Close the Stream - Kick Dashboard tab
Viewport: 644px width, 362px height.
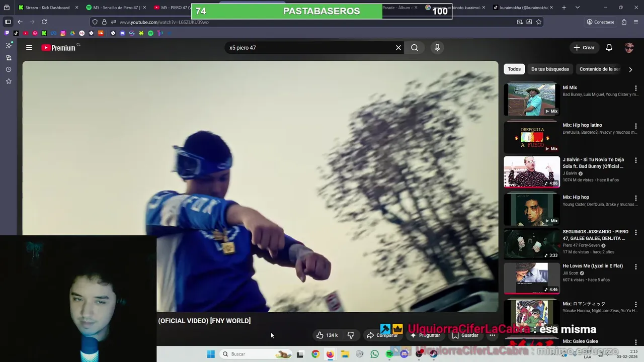pos(76,8)
